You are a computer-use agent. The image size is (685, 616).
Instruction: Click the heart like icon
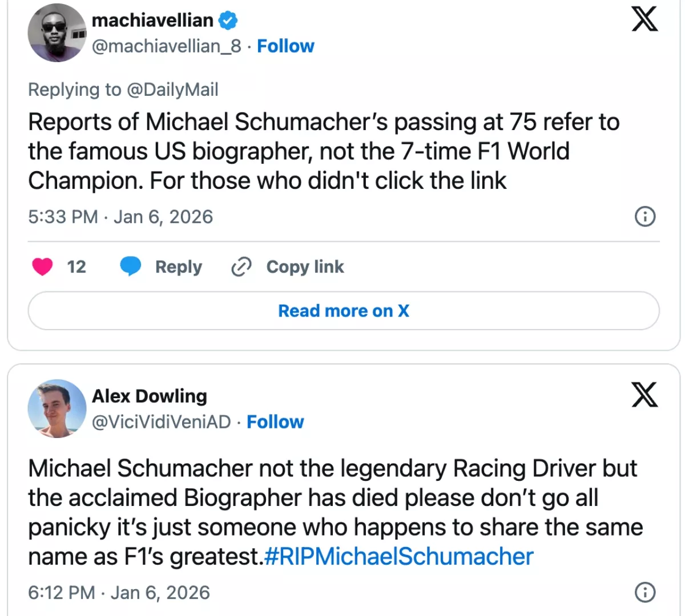point(42,266)
